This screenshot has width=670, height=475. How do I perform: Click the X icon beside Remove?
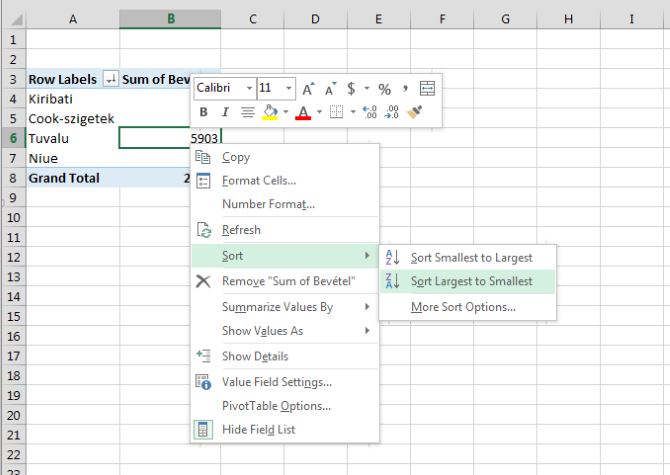click(203, 281)
